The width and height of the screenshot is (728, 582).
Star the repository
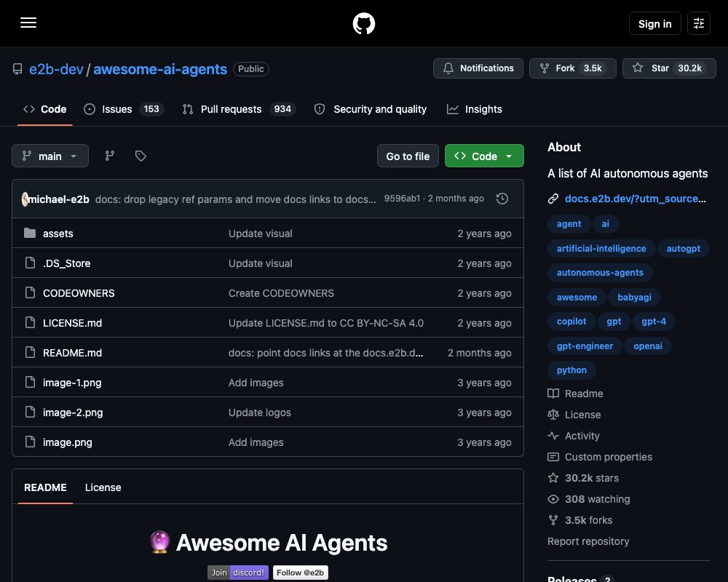pos(669,68)
